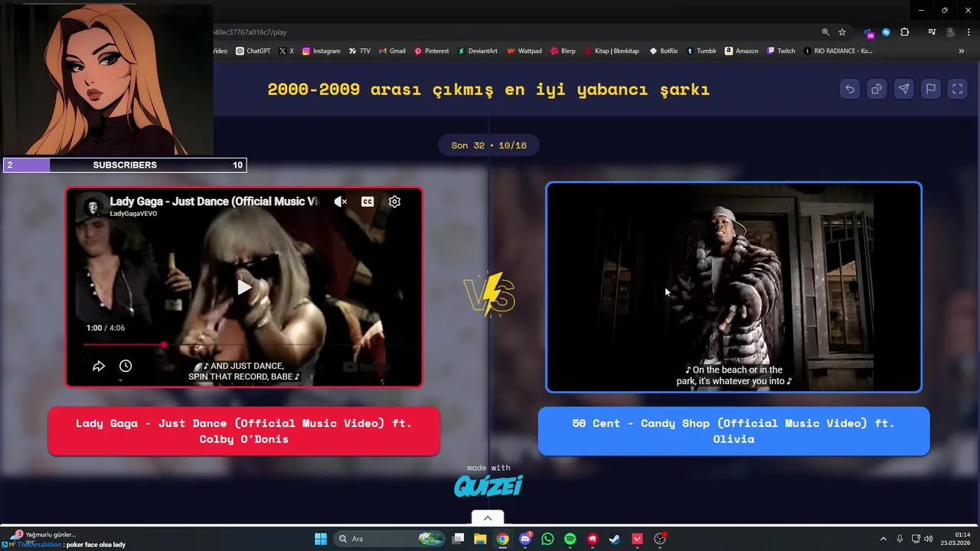Open LadyGagaVEVO channel avatar
Screen dimensions: 980x551
point(93,207)
